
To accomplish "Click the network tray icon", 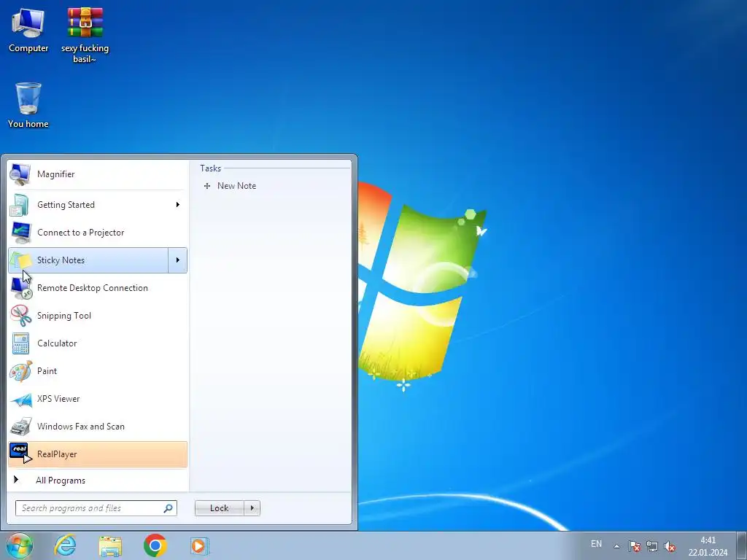I will coord(651,546).
